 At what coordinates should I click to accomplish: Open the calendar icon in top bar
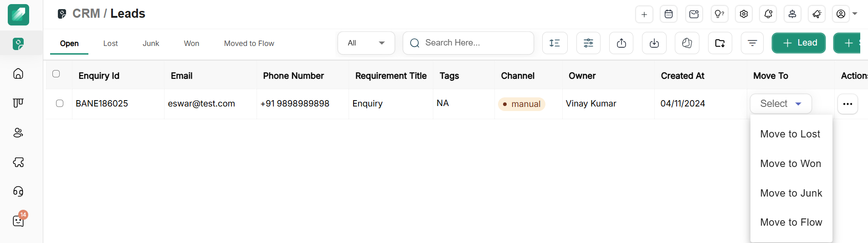pyautogui.click(x=668, y=14)
